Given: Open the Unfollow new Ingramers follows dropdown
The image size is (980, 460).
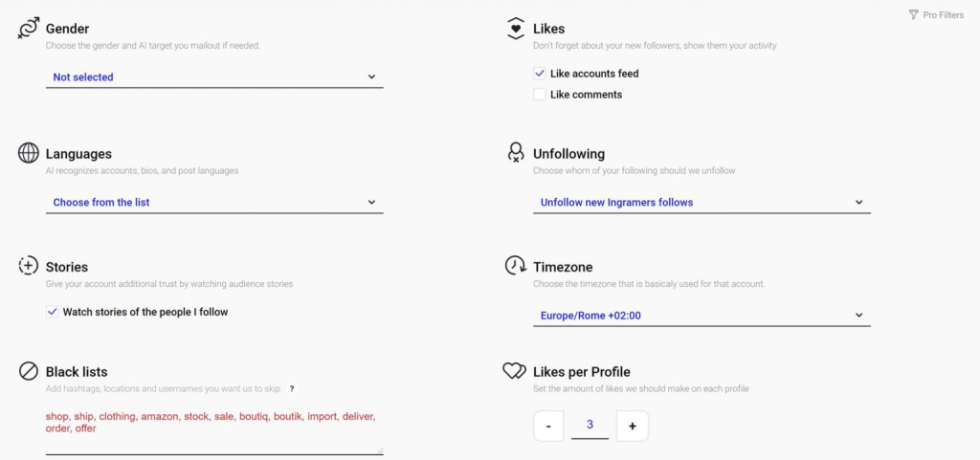Looking at the screenshot, I should click(x=702, y=202).
